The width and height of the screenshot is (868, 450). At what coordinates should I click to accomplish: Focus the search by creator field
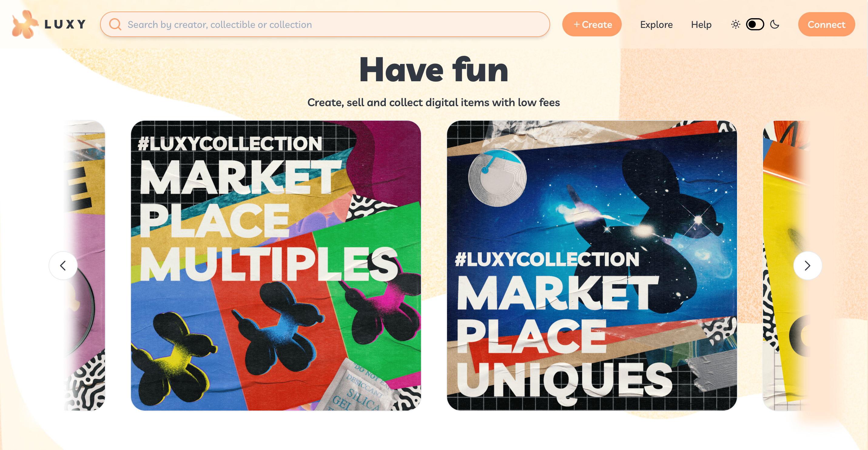tap(325, 24)
